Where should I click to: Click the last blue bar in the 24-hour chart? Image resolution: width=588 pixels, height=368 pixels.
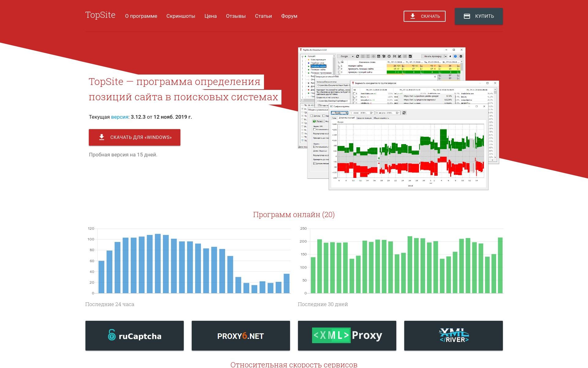287,283
